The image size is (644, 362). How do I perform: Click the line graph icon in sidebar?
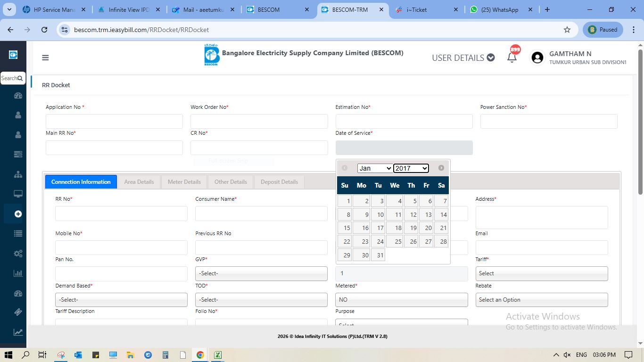coord(18,332)
